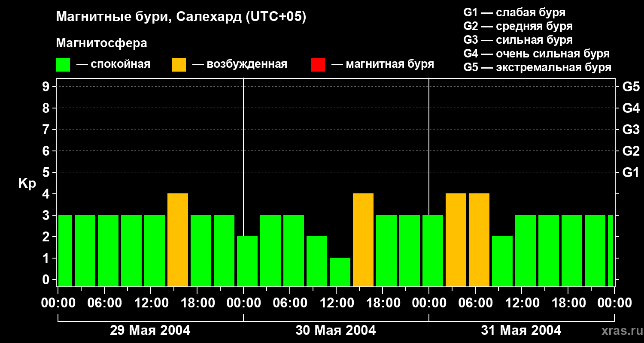
Task: Click the G1 label on right axis
Action: tap(631, 172)
